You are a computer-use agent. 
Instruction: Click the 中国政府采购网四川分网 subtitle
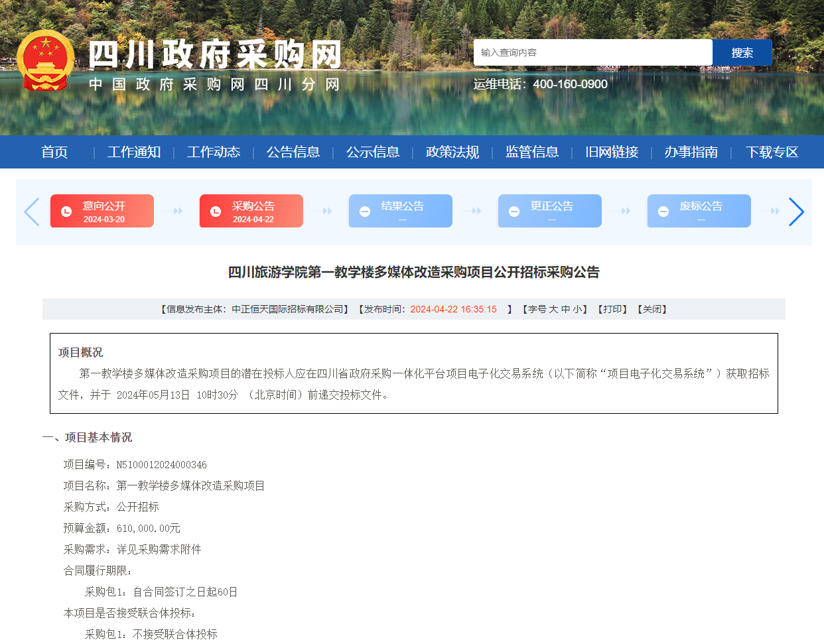pyautogui.click(x=215, y=85)
